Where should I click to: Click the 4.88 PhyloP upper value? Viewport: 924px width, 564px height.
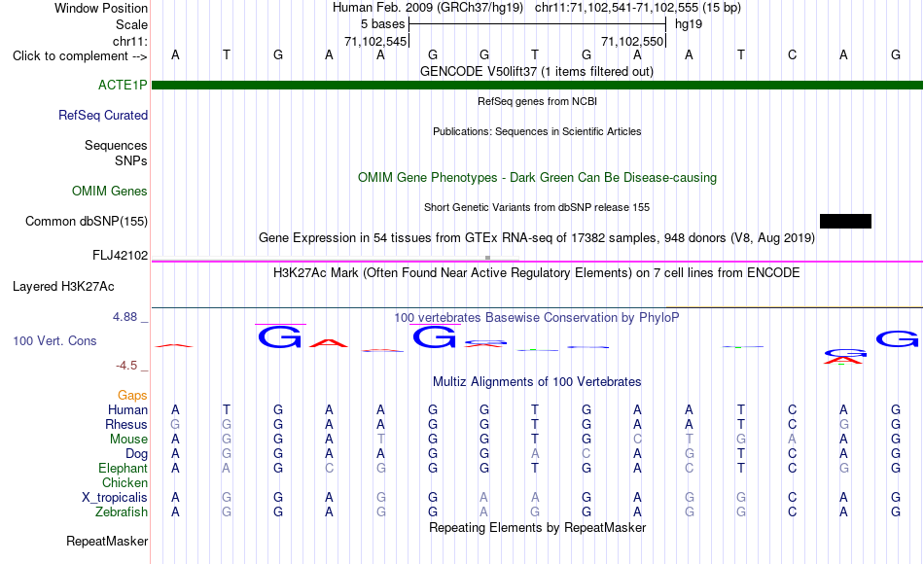pyautogui.click(x=124, y=317)
